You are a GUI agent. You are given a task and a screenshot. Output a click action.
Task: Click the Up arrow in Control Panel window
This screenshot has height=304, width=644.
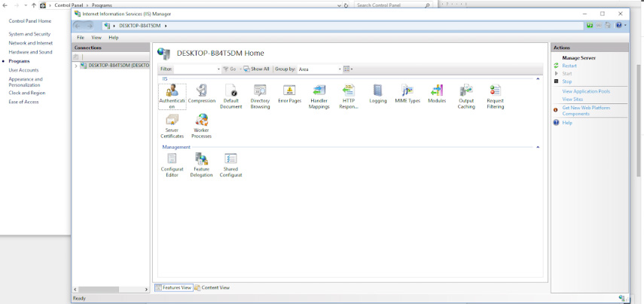coord(34,5)
